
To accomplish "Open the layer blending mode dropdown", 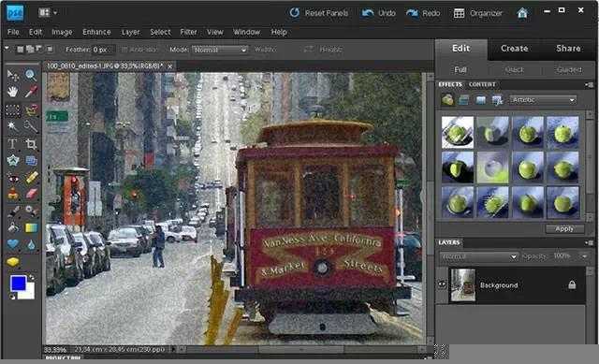I will point(478,256).
